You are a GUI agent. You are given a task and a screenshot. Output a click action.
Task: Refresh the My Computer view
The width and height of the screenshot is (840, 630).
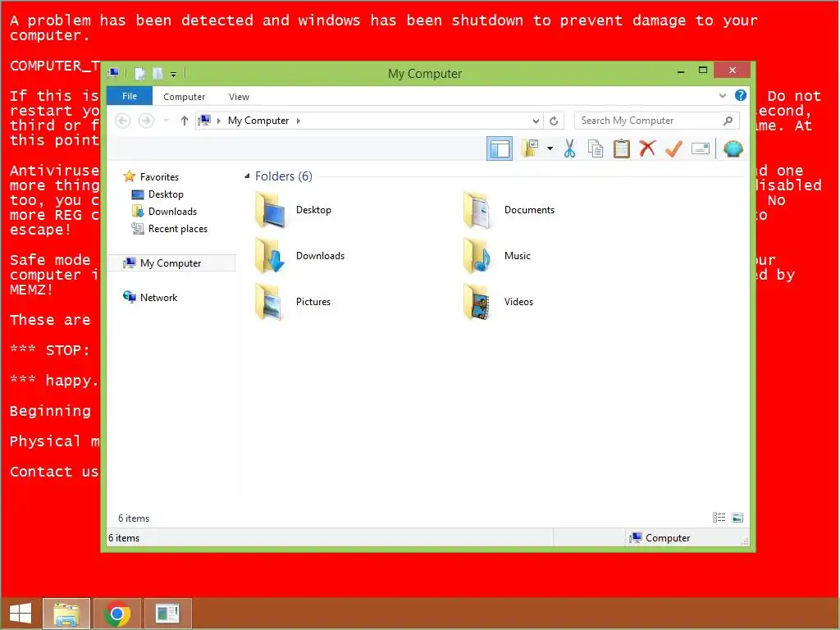[554, 121]
